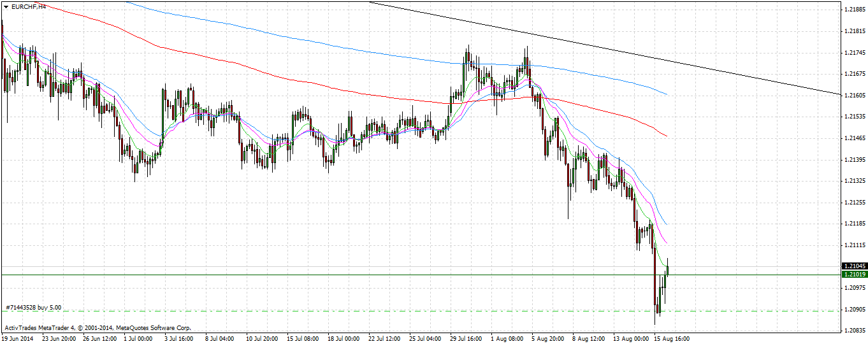Click the 29 Jul 16:00 time label
The width and height of the screenshot is (868, 344).
[467, 338]
